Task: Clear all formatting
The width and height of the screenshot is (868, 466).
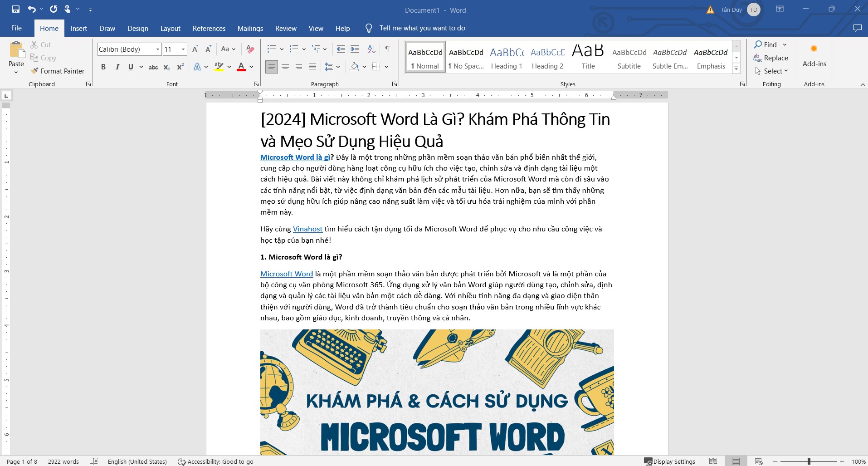Action: pyautogui.click(x=250, y=49)
